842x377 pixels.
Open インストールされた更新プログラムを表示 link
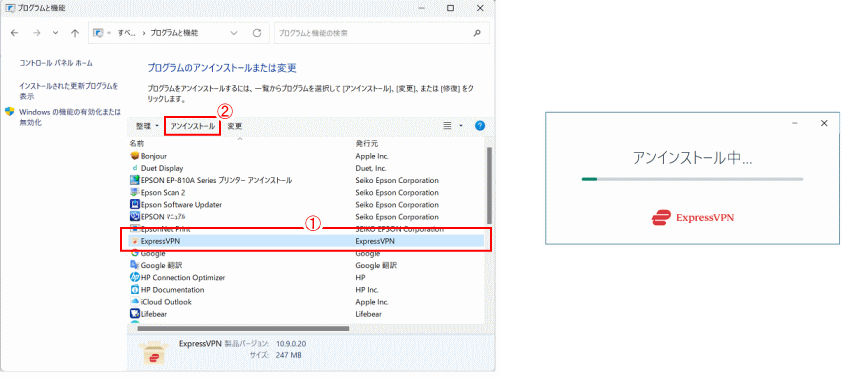68,91
